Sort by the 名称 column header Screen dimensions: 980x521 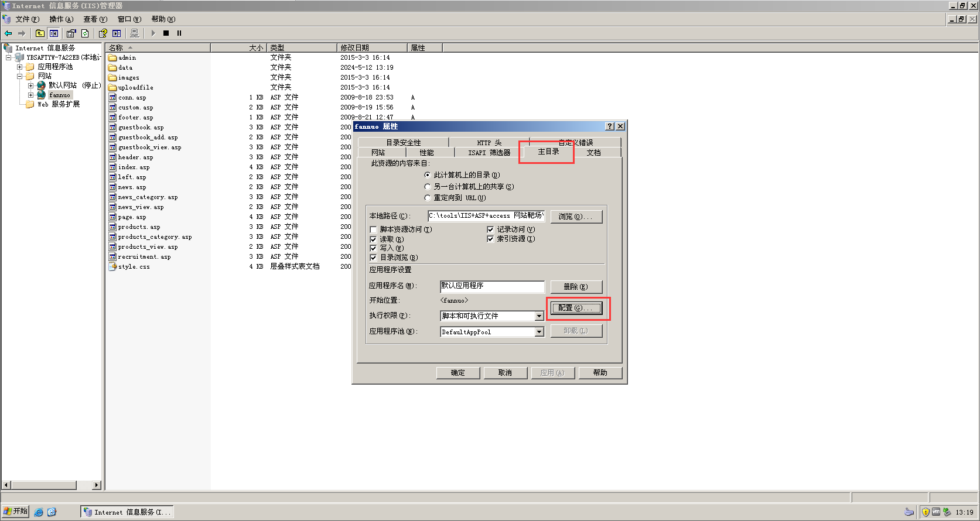[158, 47]
